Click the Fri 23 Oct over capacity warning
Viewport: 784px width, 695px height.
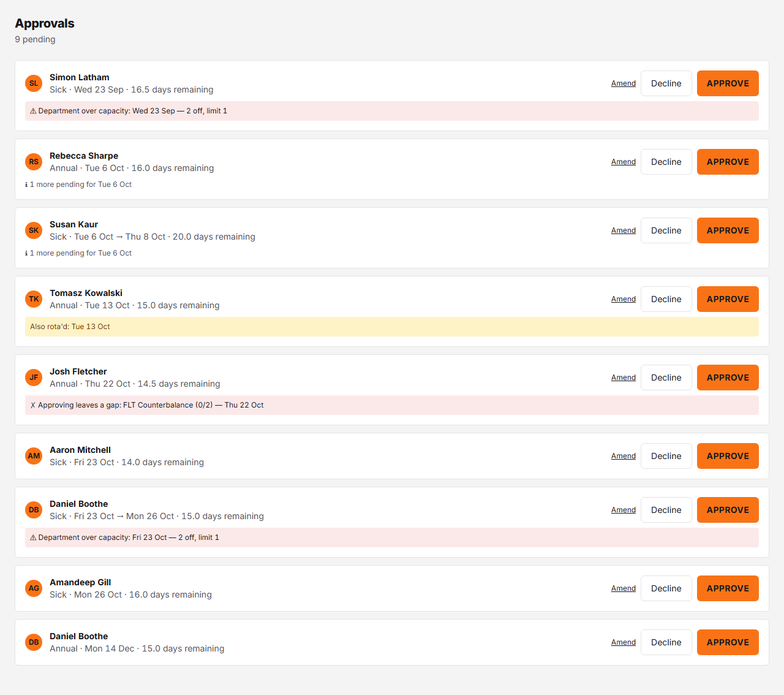[392, 537]
